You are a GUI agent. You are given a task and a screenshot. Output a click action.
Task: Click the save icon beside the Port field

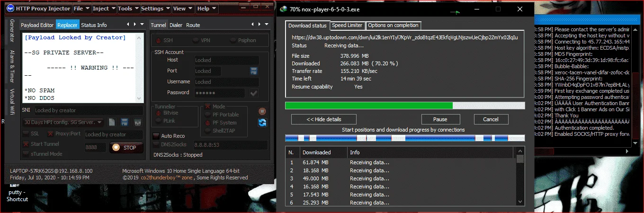[x=254, y=71]
